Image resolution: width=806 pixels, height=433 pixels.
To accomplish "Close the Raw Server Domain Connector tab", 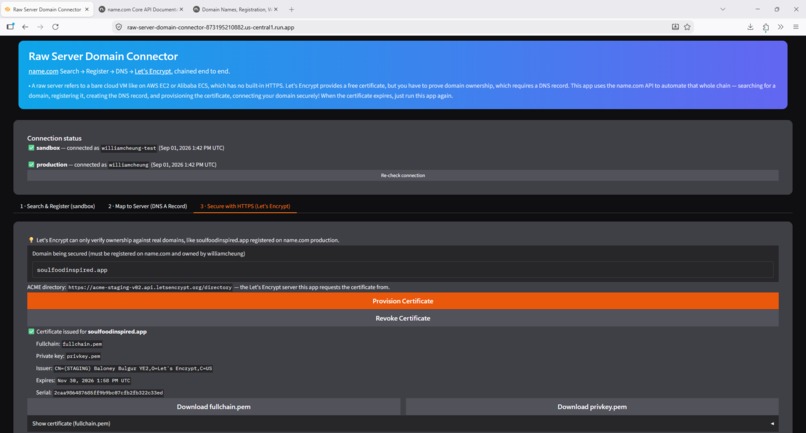I will point(86,9).
